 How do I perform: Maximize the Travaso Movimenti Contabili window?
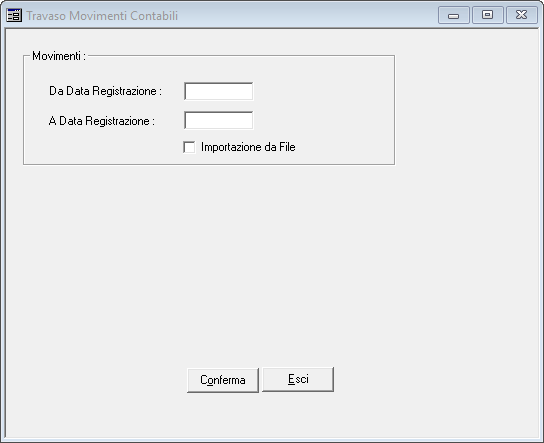(x=487, y=15)
